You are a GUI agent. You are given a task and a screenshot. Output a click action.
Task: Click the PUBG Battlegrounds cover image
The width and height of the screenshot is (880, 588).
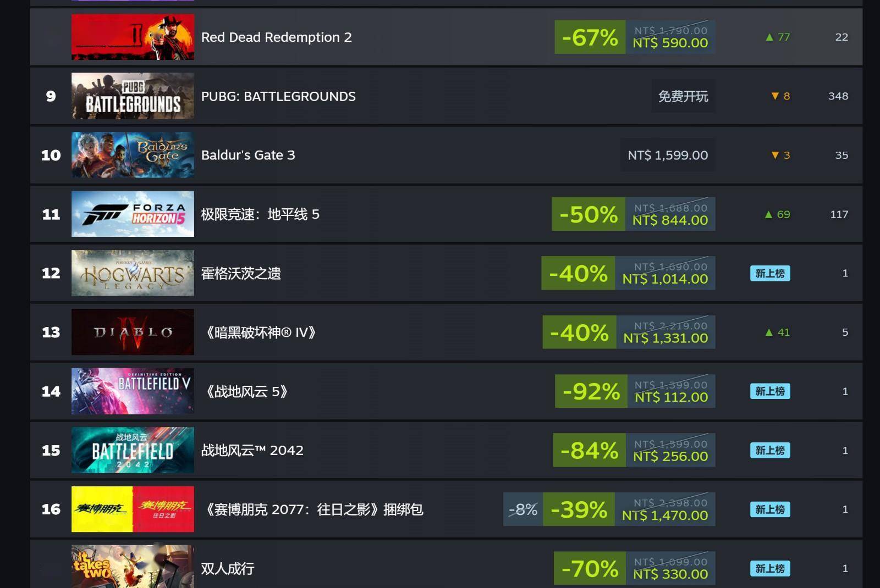(x=133, y=96)
